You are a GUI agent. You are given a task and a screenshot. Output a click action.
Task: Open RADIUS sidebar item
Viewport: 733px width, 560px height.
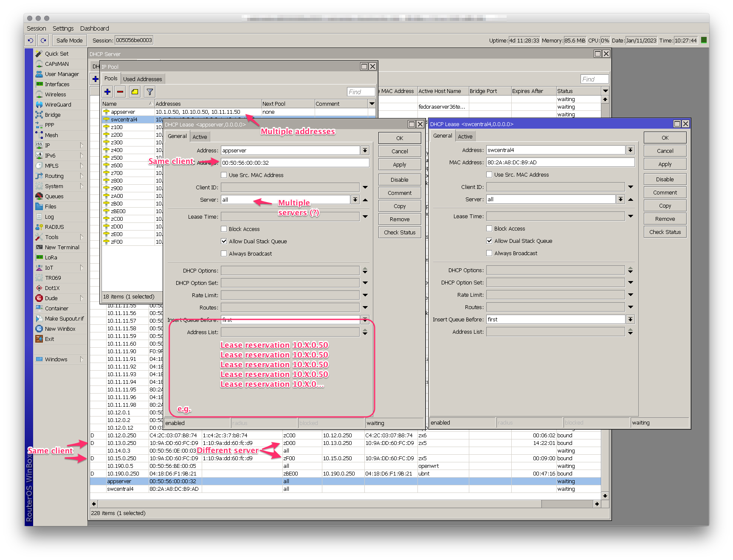[x=54, y=227]
